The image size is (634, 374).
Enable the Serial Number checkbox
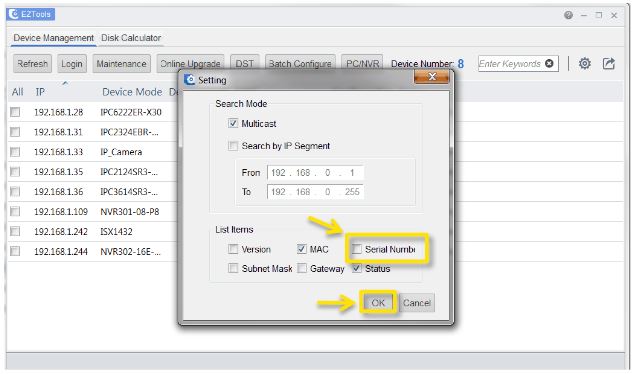[356, 249]
